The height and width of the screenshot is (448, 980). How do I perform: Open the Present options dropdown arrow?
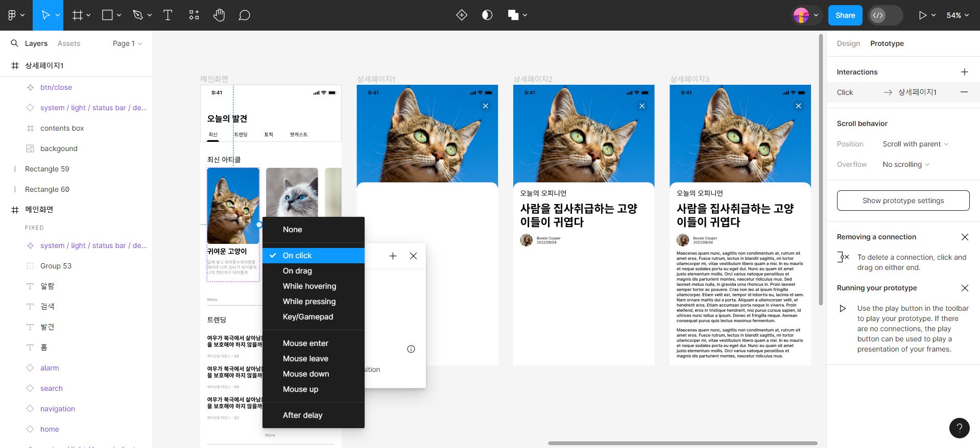(x=934, y=15)
